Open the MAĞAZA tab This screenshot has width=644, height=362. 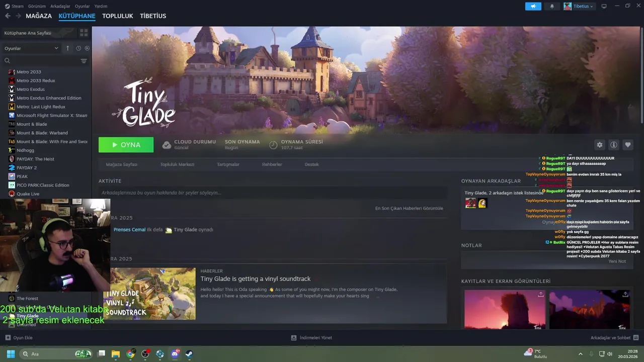[39, 16]
